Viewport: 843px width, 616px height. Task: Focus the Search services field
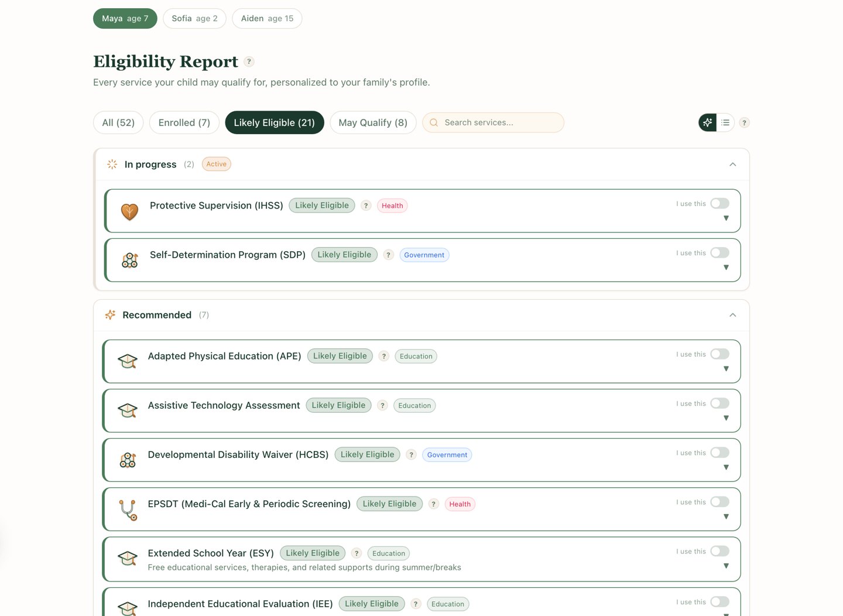click(x=493, y=122)
